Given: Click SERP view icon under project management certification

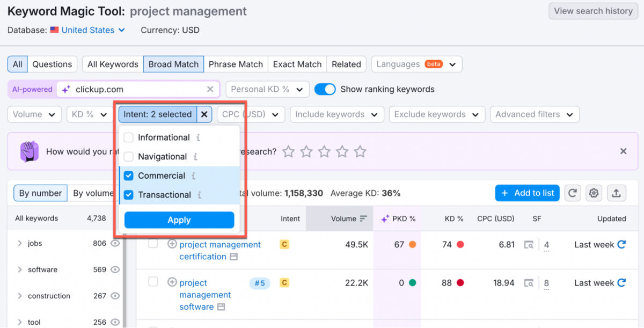Looking at the screenshot, I should [x=233, y=257].
